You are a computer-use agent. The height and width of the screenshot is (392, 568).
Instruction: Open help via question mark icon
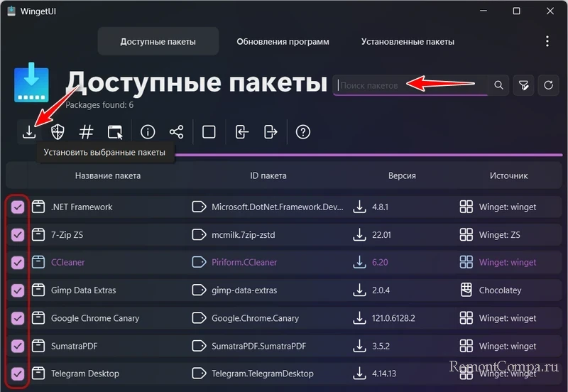pos(303,132)
